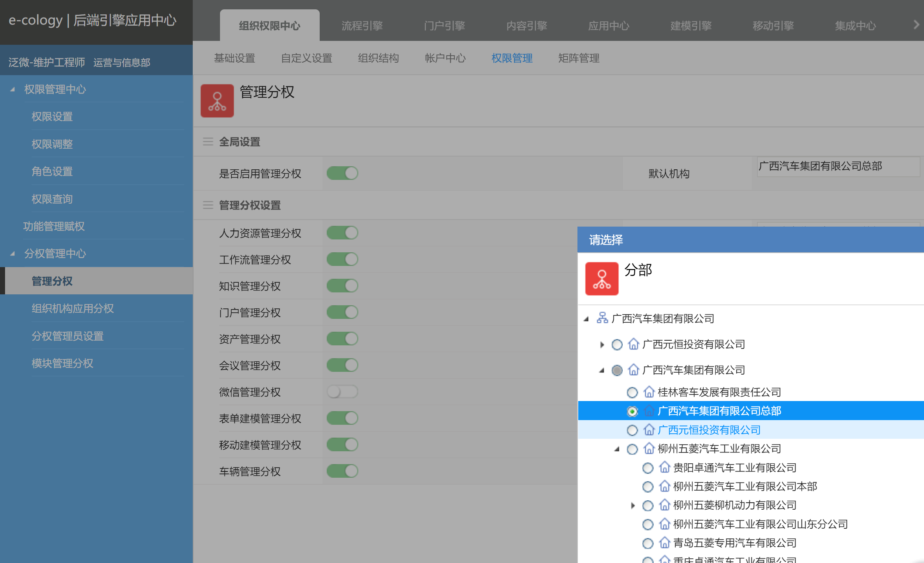Toggle 知识管理分权 switch
Screen dimensions: 924x563
[342, 286]
